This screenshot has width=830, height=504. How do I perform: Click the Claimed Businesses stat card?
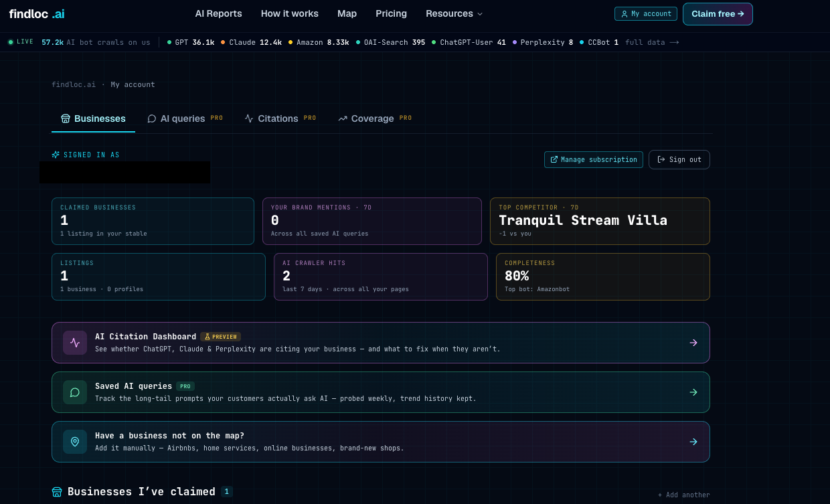(x=153, y=221)
